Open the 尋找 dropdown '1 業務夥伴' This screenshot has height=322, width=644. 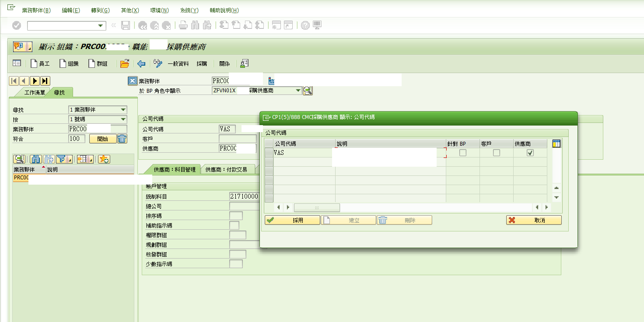click(x=123, y=110)
